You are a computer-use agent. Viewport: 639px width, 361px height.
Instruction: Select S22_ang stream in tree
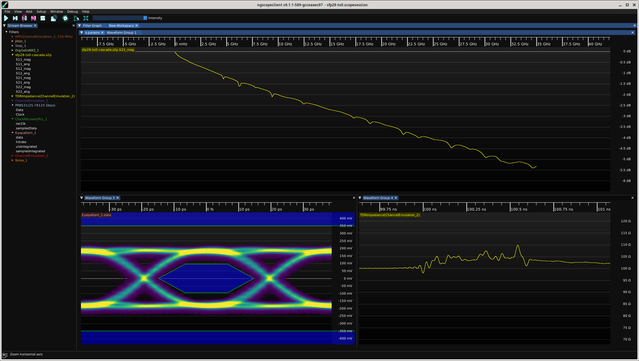coord(23,92)
